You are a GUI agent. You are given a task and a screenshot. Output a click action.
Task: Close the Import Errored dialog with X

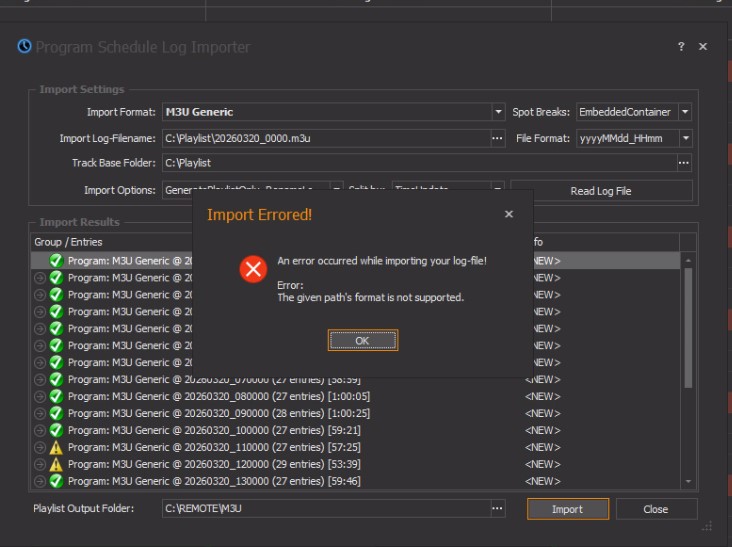(x=508, y=214)
